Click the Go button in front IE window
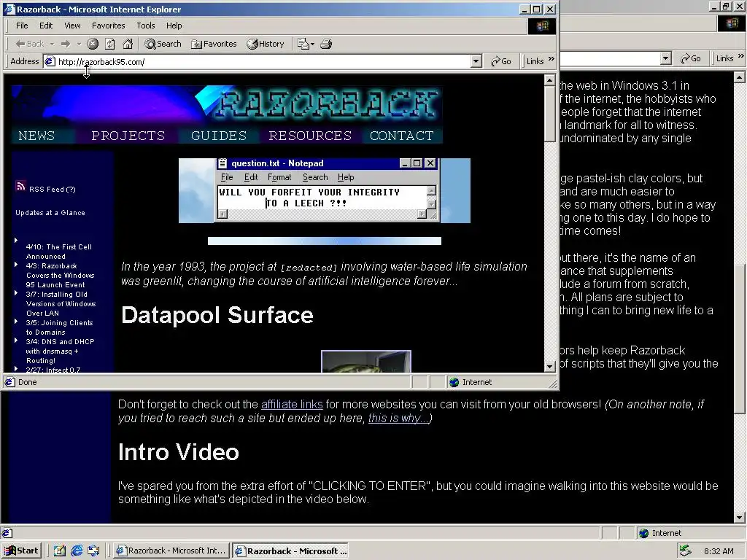747x560 pixels. coord(501,61)
